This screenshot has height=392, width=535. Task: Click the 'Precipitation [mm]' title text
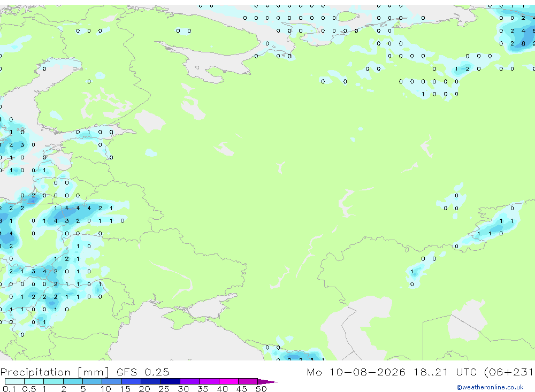55,372
